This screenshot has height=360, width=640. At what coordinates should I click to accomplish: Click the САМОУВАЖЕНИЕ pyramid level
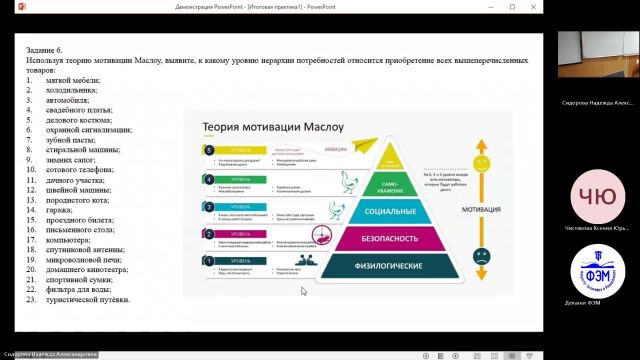coord(390,185)
